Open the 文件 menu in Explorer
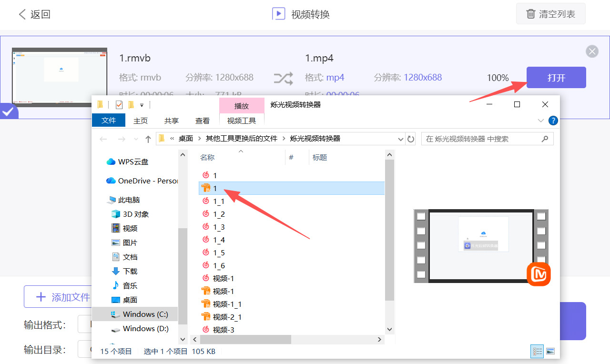 [x=109, y=121]
